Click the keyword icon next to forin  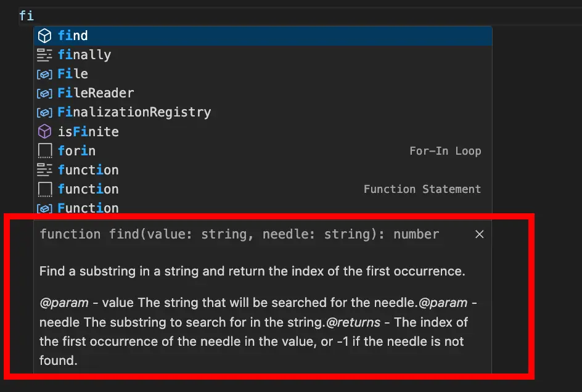pos(44,150)
